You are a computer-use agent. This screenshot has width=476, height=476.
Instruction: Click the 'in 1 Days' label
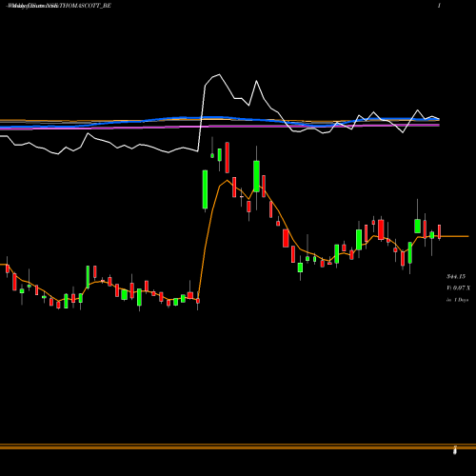click(x=457, y=300)
